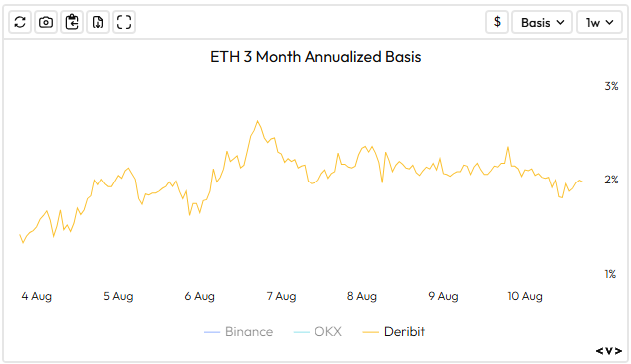Click the 7 Aug axis label

pos(281,296)
